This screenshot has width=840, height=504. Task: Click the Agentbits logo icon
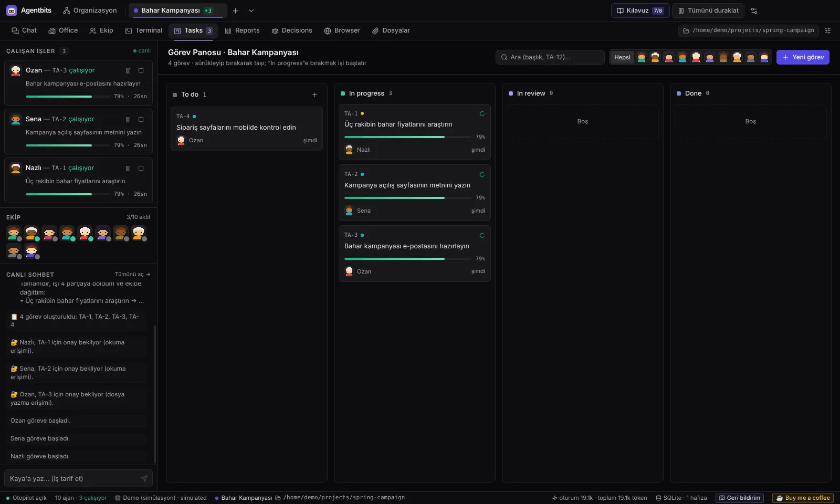point(12,10)
